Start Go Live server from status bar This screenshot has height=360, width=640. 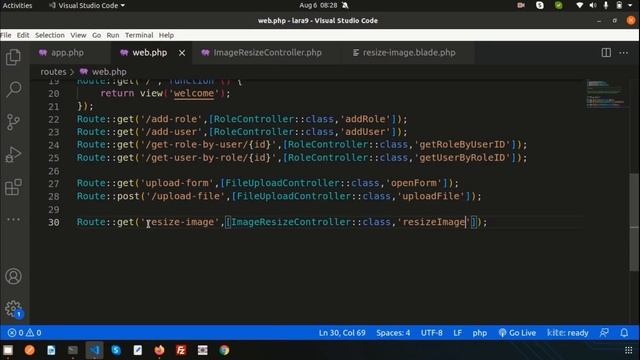(x=517, y=333)
